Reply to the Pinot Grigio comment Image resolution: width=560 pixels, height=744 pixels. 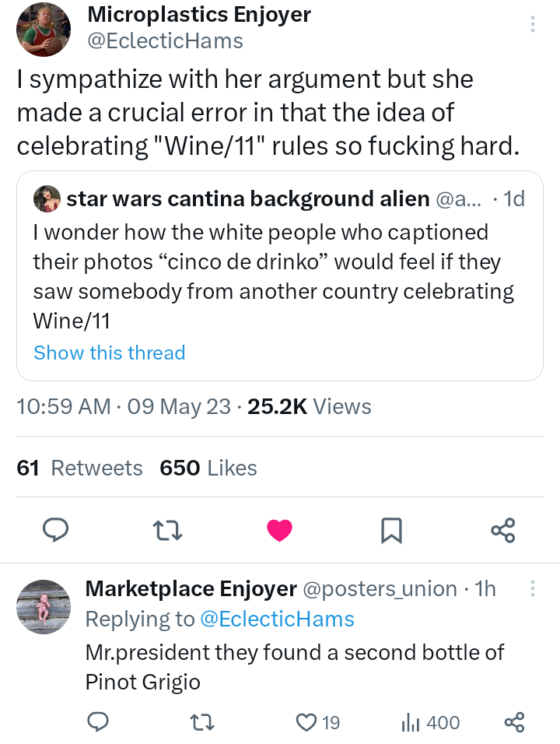coord(97,723)
